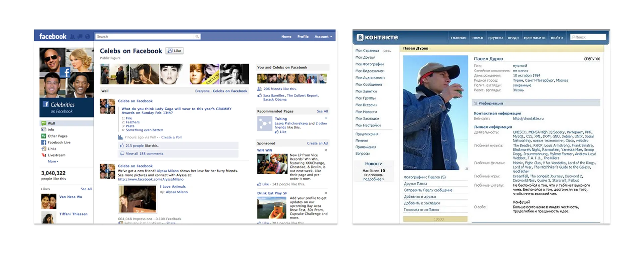Image resolution: width=644 pixels, height=253 pixels.
Task: Go to Profile in Facebook navigation
Action: 303,37
